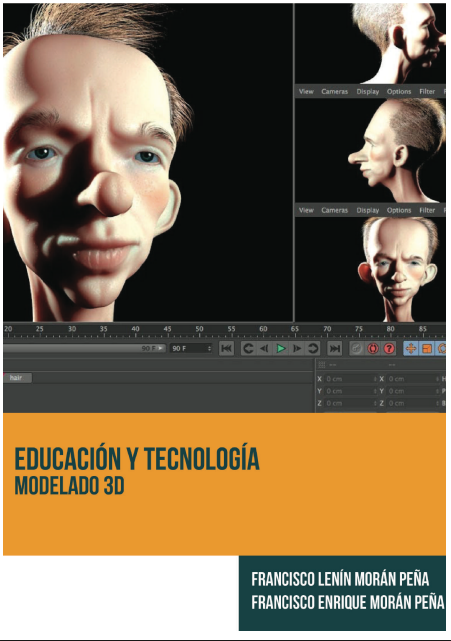Click stepper arrows of right X field

[x=437, y=379]
